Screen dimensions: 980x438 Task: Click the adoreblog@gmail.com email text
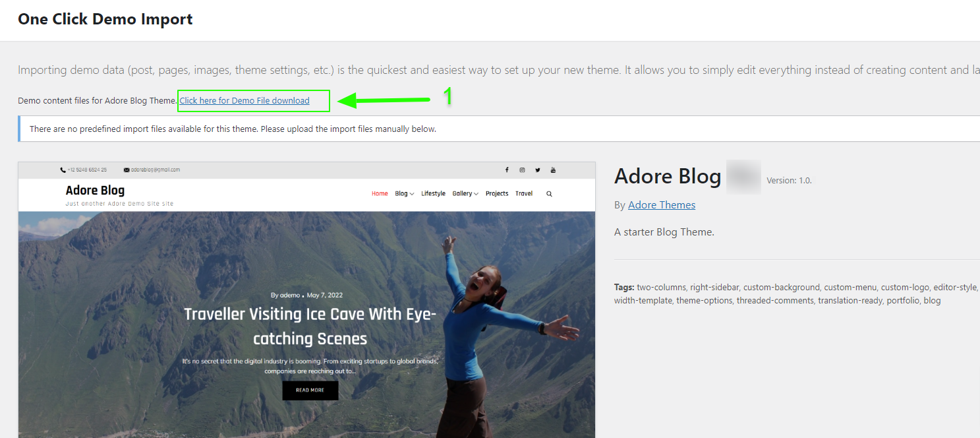click(x=155, y=170)
